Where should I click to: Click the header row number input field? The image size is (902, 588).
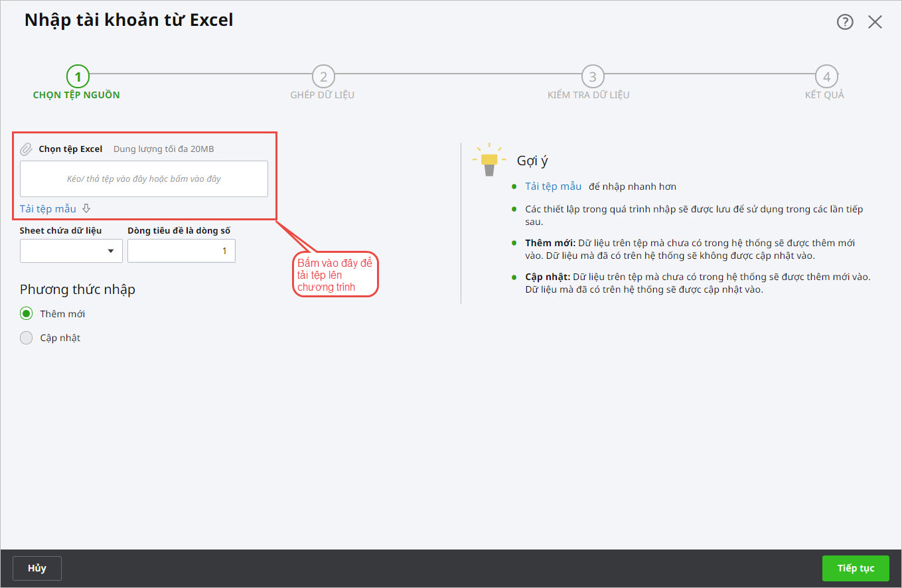[181, 251]
